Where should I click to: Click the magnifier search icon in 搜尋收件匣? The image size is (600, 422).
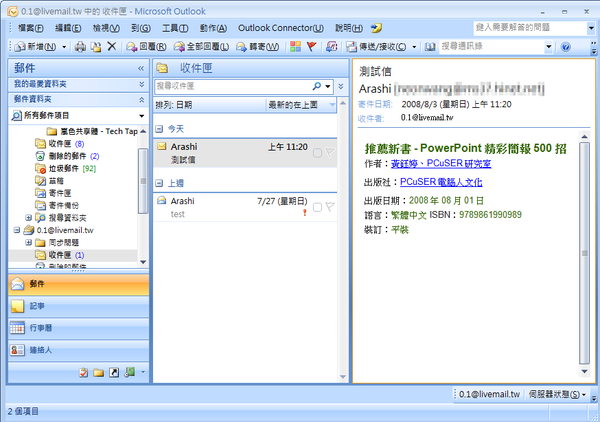coord(316,86)
